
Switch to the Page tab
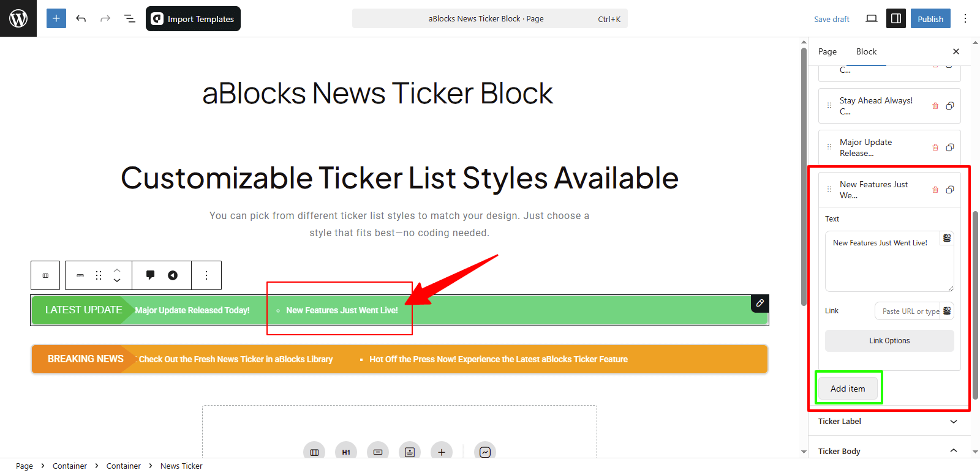827,51
